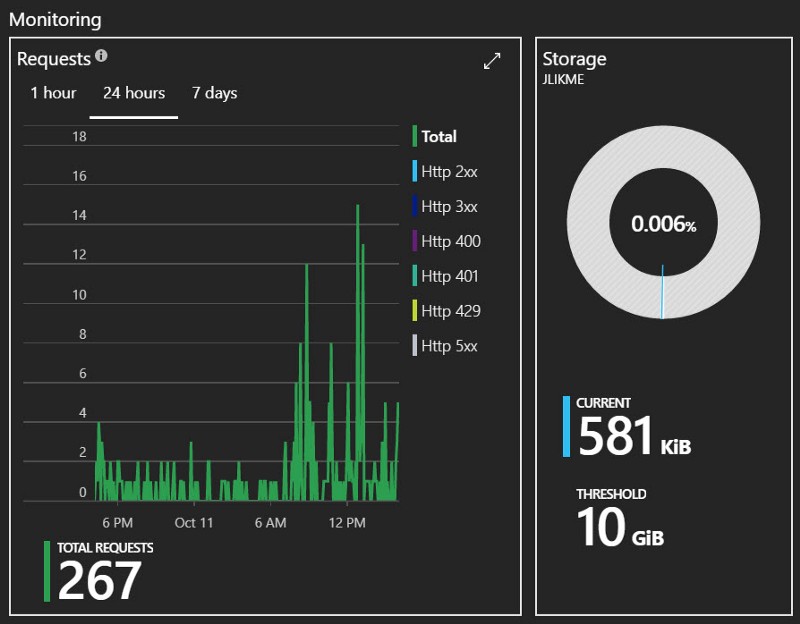The height and width of the screenshot is (624, 800).
Task: Click the Http 3xx legend indicator
Action: tap(416, 206)
